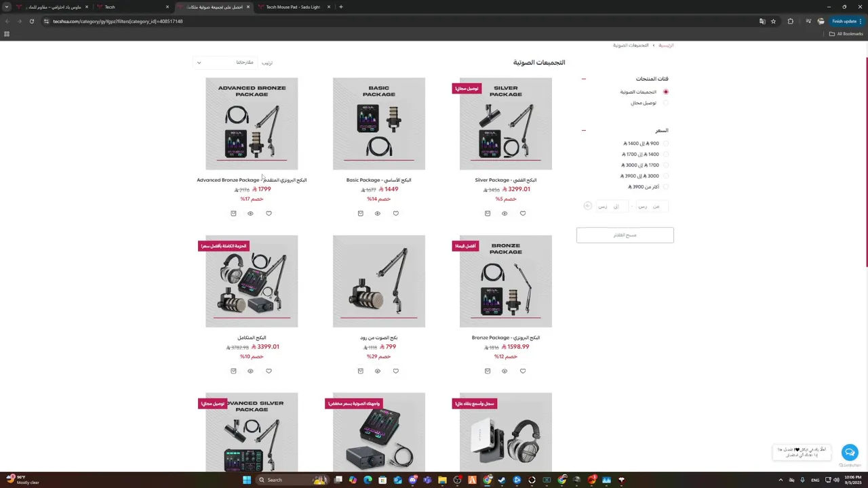Add Advanced Bronze Package to cart
The width and height of the screenshot is (868, 488).
233,213
